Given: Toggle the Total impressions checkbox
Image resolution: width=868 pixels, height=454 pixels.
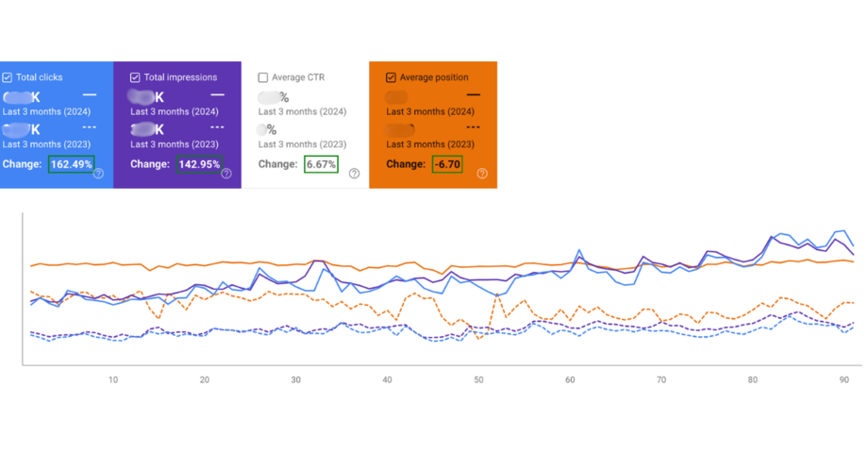Looking at the screenshot, I should coord(135,77).
